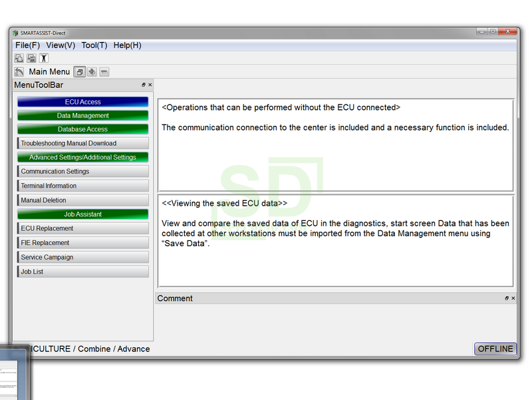Toggle the OFFLINE status button

click(495, 349)
